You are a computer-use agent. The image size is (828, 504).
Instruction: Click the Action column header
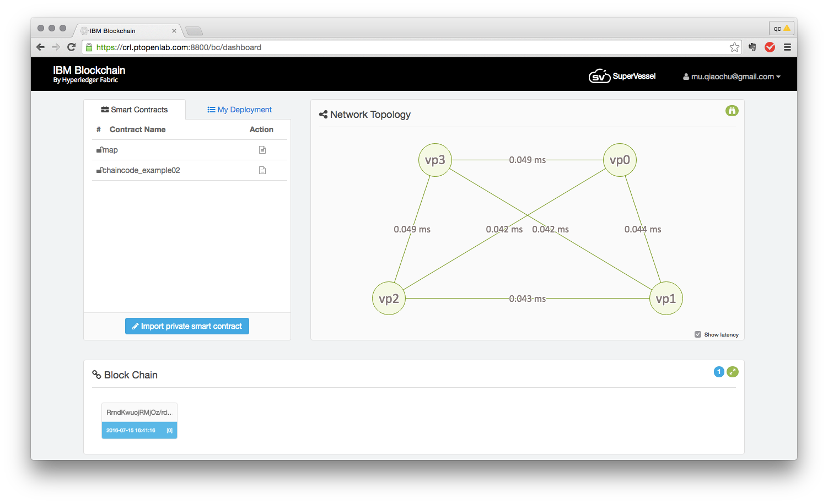pyautogui.click(x=261, y=129)
